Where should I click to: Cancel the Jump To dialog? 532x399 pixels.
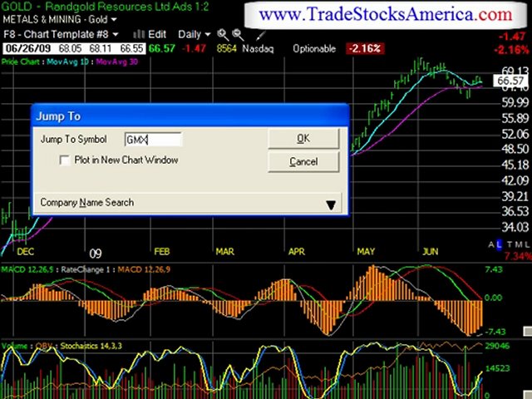tap(303, 161)
